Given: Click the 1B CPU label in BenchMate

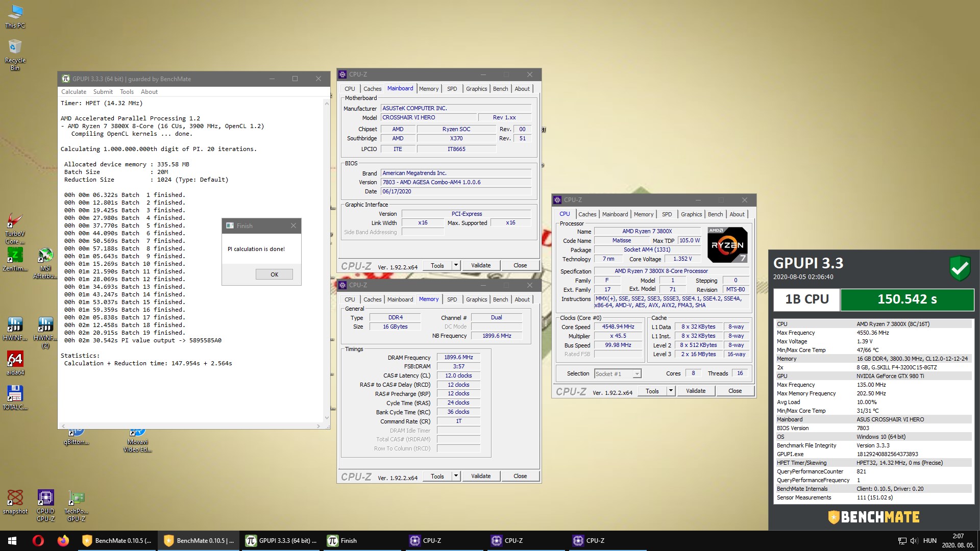Looking at the screenshot, I should 806,299.
